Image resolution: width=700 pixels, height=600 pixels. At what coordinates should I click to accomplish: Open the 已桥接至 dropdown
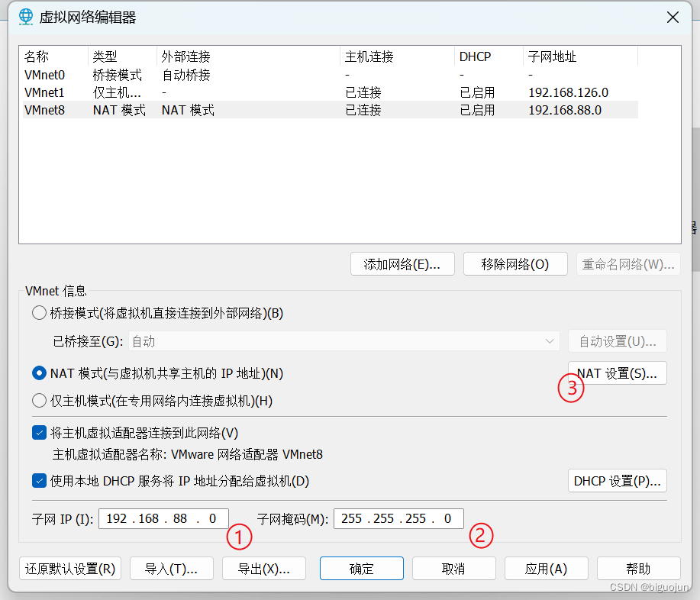pyautogui.click(x=344, y=341)
